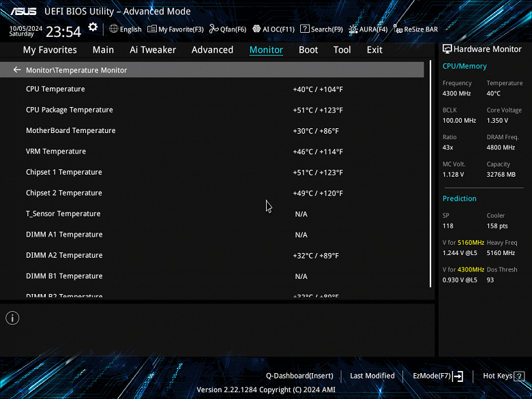Click +32°C / +89°F DIMM A2 value
Viewport: 532px width, 399px height.
click(316, 256)
